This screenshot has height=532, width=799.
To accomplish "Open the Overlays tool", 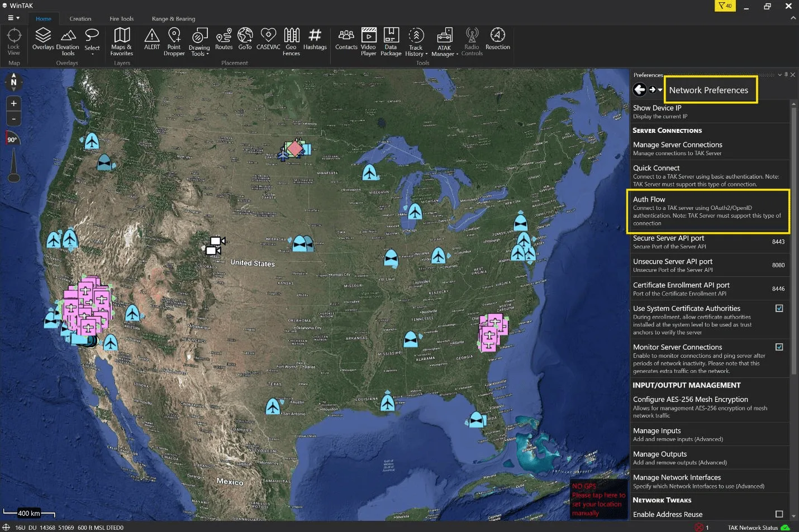I will point(43,39).
